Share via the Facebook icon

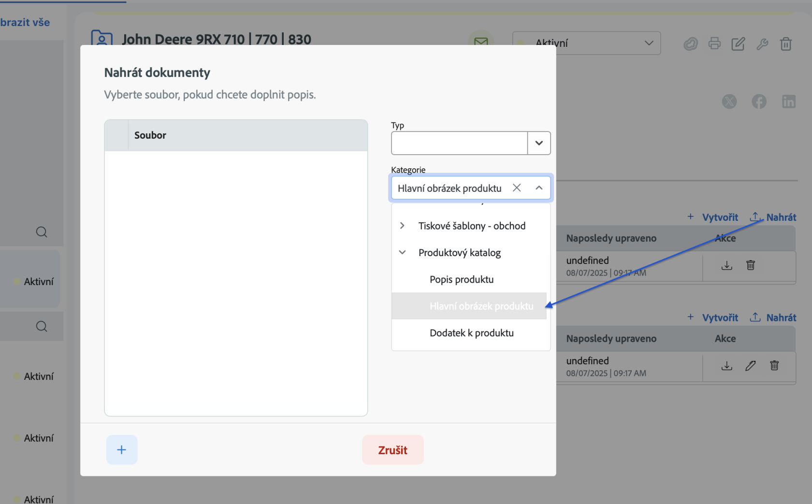759,101
